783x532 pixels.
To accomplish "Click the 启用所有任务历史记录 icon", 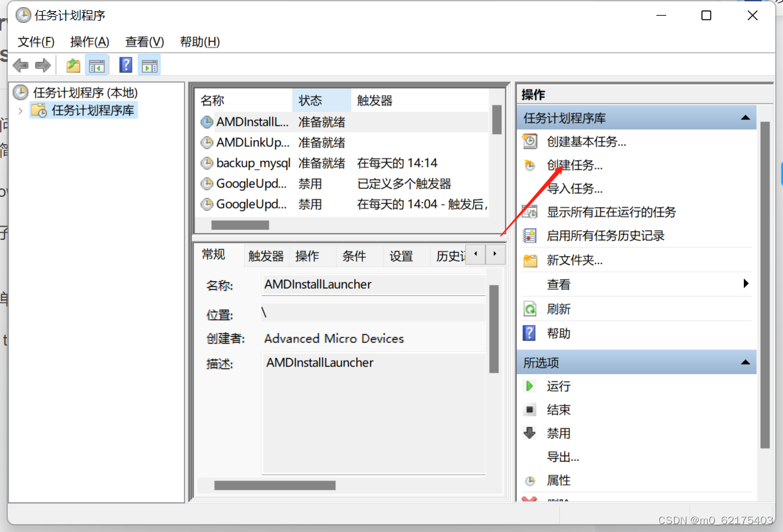I will click(x=530, y=235).
